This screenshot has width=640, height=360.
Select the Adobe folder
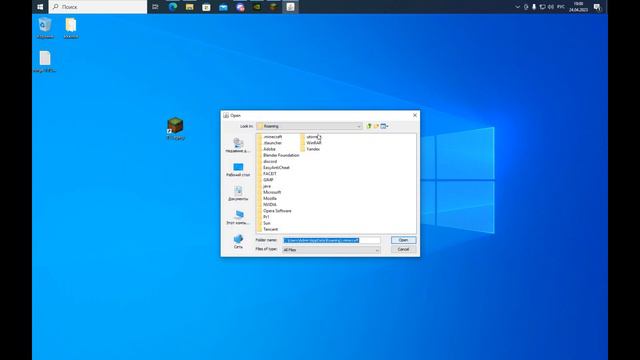(x=267, y=149)
